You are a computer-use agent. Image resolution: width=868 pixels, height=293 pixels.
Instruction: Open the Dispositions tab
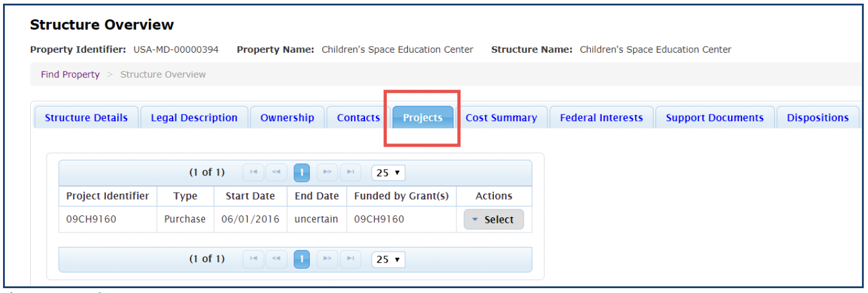[x=817, y=118]
